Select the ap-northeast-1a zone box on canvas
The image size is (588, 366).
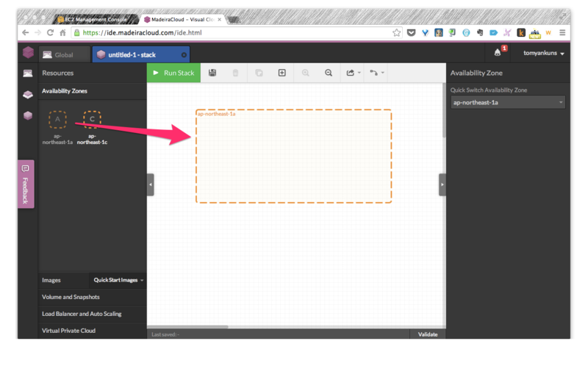293,156
